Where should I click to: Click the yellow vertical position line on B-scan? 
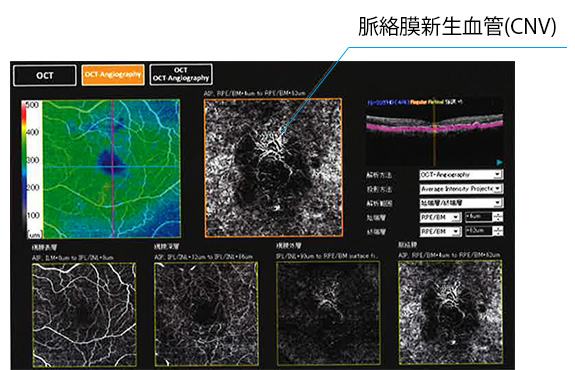[x=434, y=135]
